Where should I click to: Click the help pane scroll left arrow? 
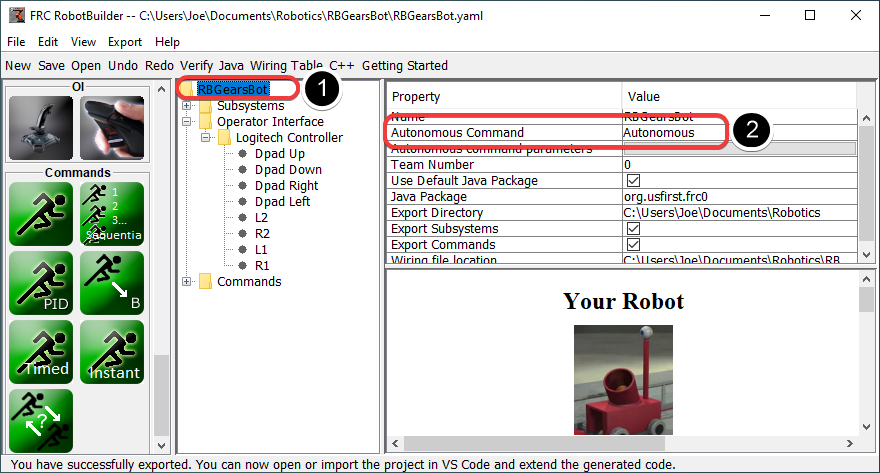tap(395, 443)
